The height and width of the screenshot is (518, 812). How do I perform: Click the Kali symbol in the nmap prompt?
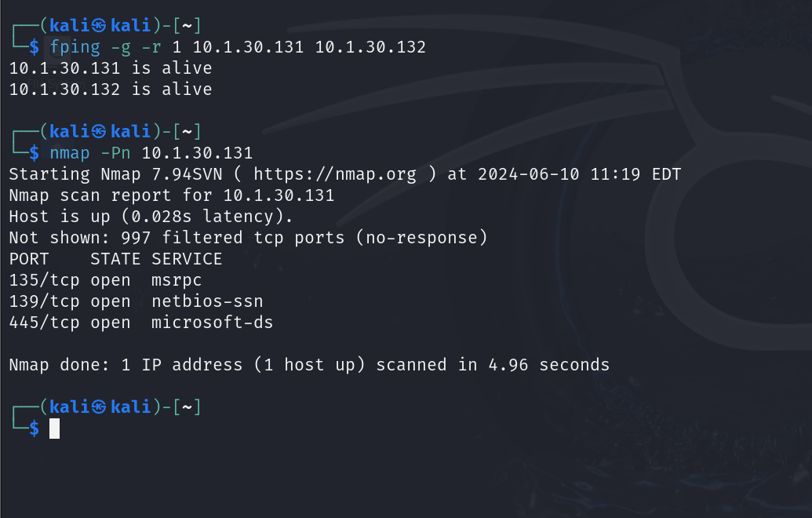pyautogui.click(x=99, y=130)
